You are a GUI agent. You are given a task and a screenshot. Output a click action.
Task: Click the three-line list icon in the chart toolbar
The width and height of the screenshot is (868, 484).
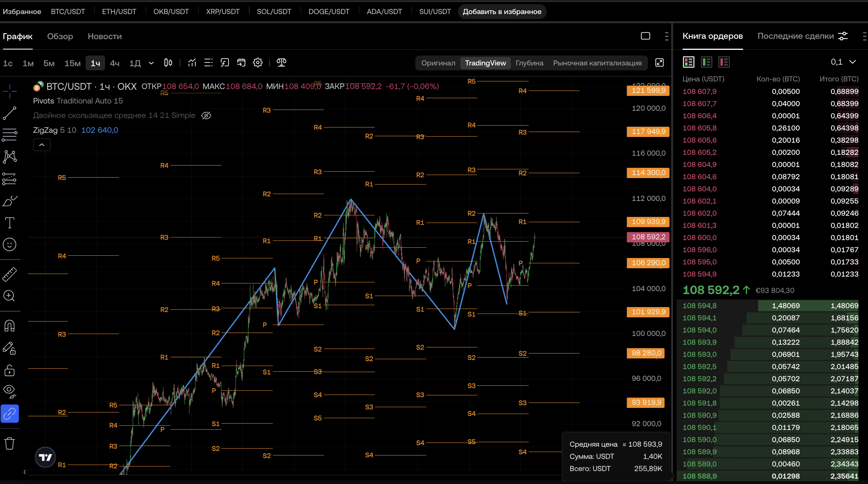pyautogui.click(x=208, y=62)
